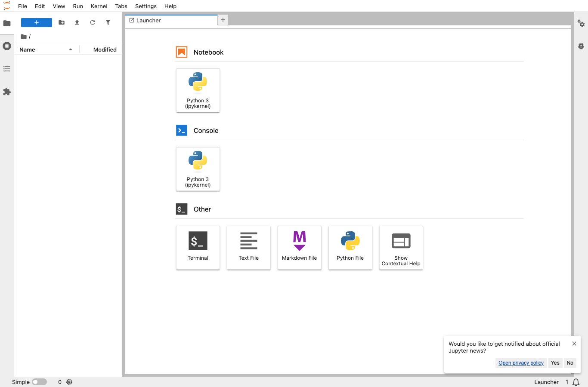
Task: Open the privacy policy link
Action: (521, 363)
